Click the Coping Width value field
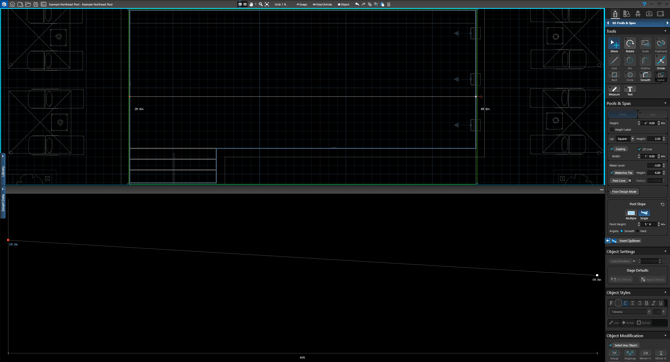Viewport: 670px width, 362px height. point(649,156)
